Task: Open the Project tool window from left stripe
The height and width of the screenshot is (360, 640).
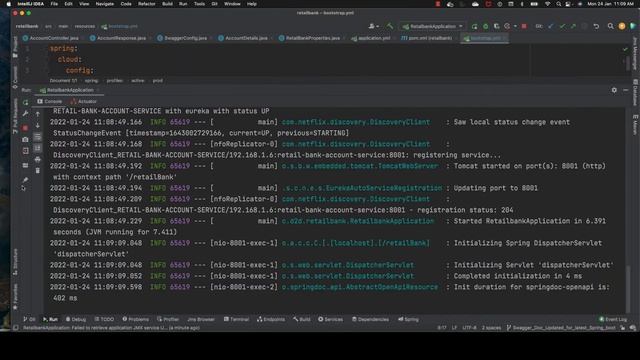Action: (x=15, y=47)
